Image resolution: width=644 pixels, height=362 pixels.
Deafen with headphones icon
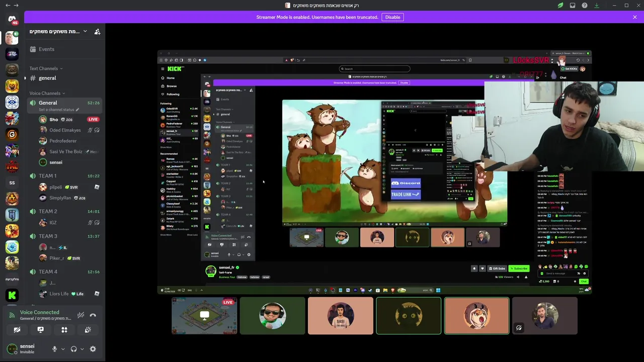[x=74, y=349]
